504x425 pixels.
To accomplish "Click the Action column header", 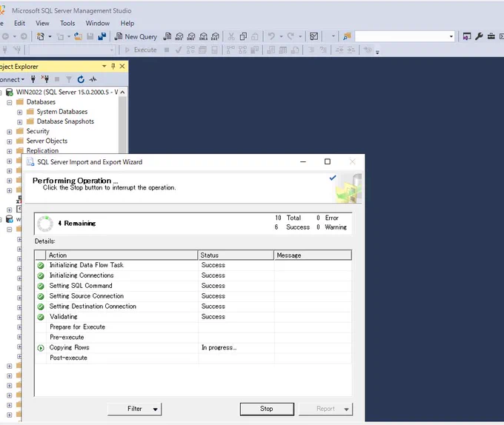I will (x=121, y=255).
